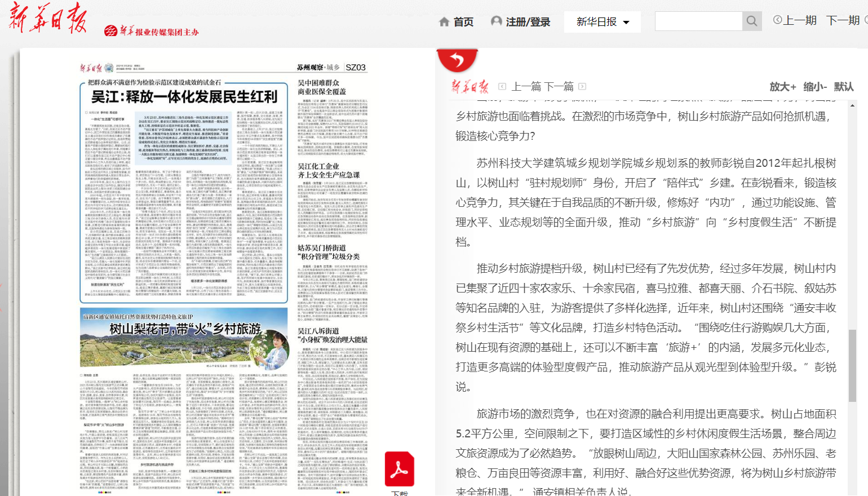Screen dimensions: 868x496
Task: Open article 吴中困难群众商业医保全覆盖
Action: 322,87
